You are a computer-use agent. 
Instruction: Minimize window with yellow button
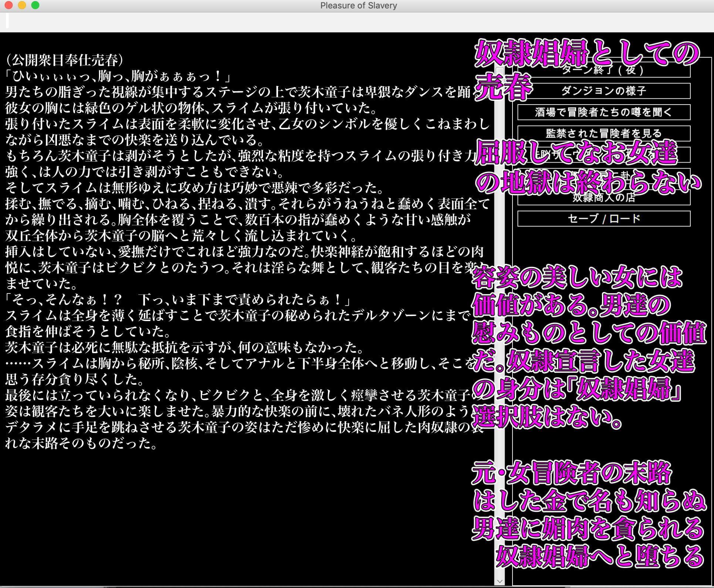[22, 5]
